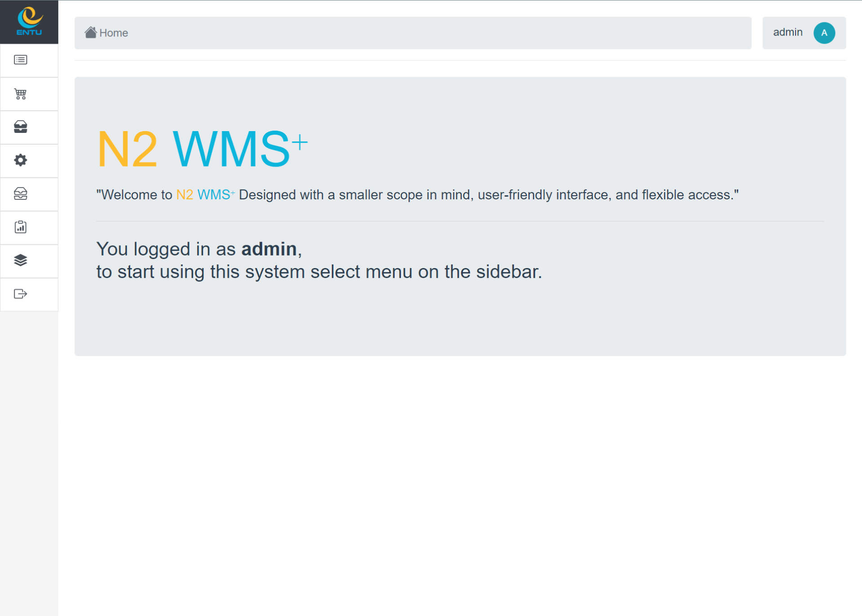Open the gear settings sidebar menu
This screenshot has height=616, width=862.
coord(21,160)
